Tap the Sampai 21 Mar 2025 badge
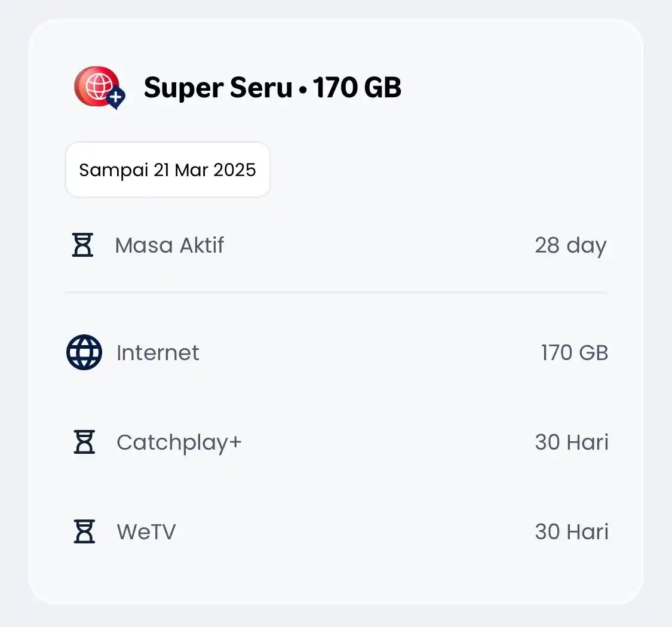This screenshot has width=672, height=627. point(168,170)
